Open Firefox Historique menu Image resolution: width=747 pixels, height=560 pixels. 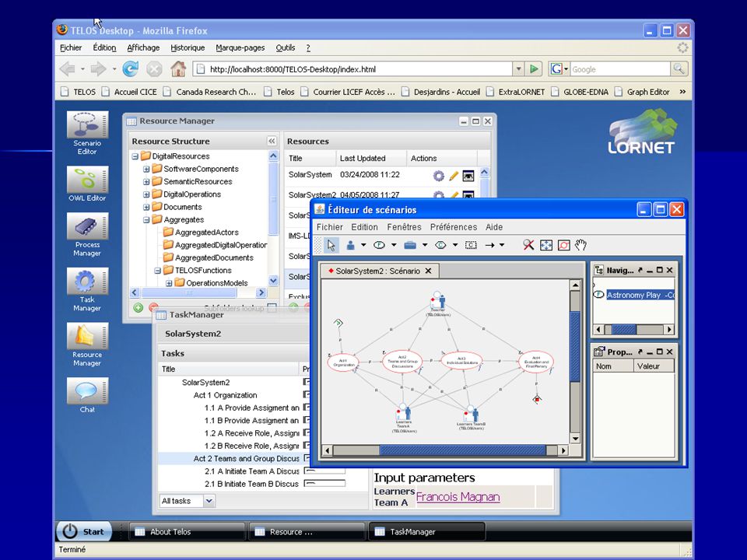188,47
